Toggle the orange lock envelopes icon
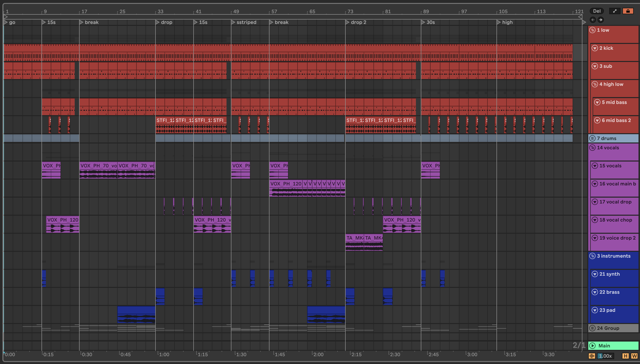The image size is (640, 364). pyautogui.click(x=628, y=11)
